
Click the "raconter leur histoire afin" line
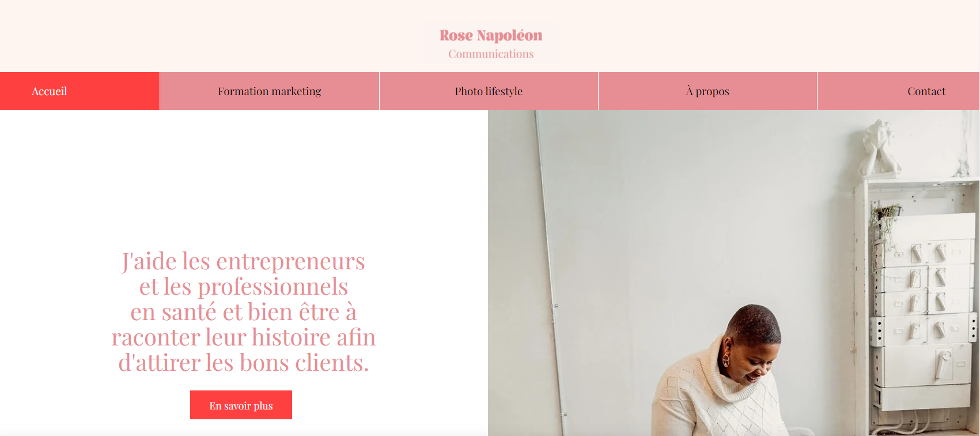244,337
